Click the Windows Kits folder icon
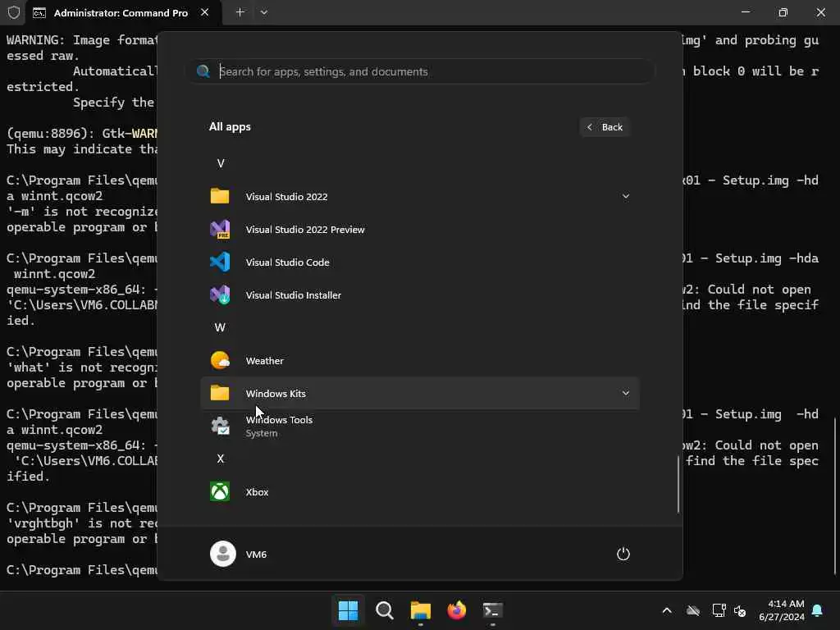 [220, 393]
